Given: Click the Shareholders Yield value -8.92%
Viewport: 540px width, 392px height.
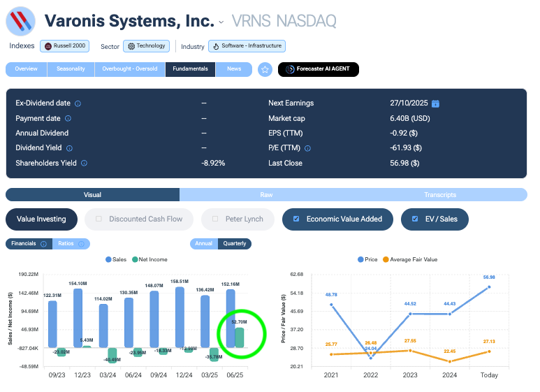Looking at the screenshot, I should point(213,163).
